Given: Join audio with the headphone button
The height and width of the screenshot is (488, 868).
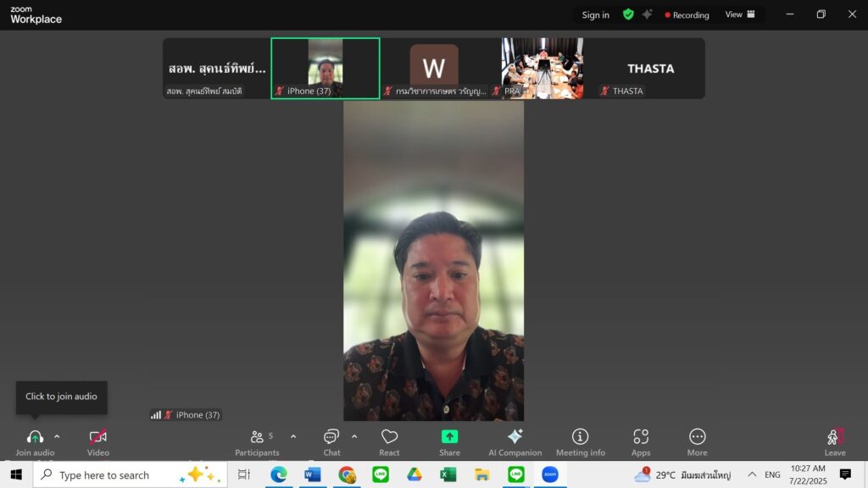Looking at the screenshot, I should click(x=35, y=437).
